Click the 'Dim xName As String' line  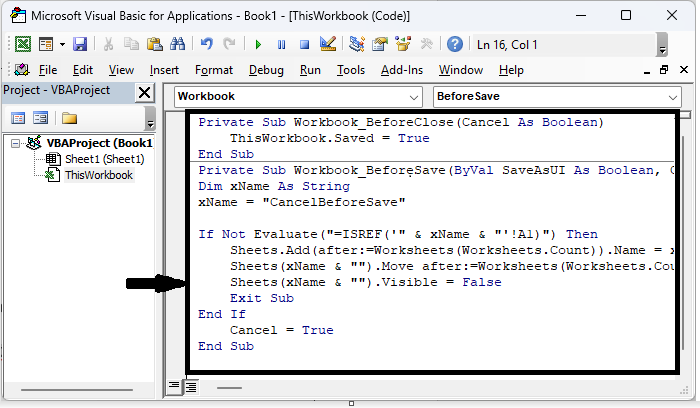(x=274, y=186)
